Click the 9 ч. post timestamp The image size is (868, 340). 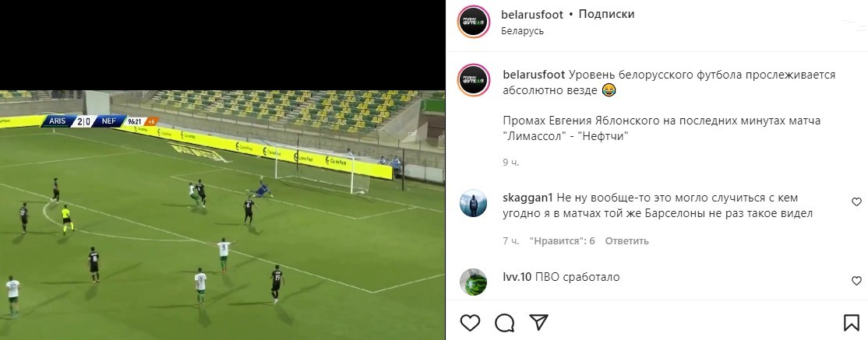click(511, 163)
